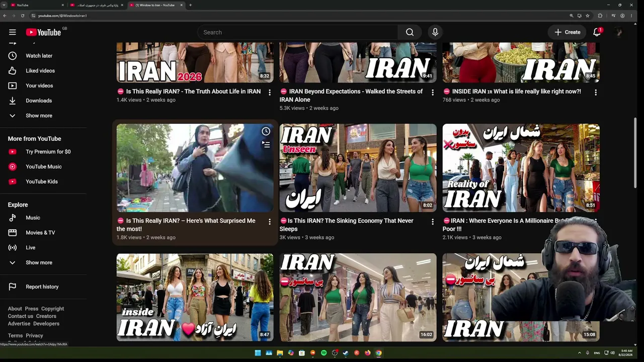Go back in browser history
644x362 pixels.
[x=5, y=16]
